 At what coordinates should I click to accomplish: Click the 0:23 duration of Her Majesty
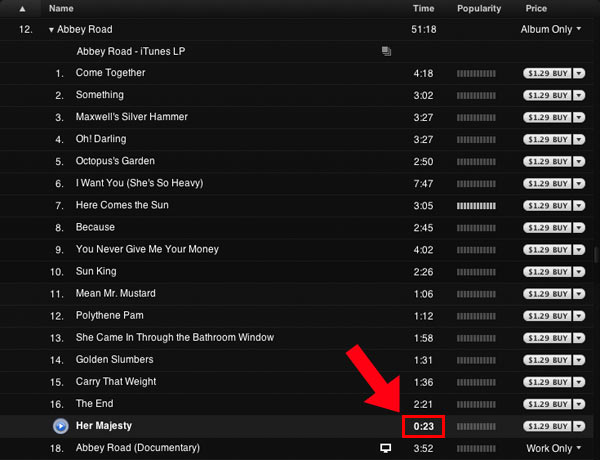(x=424, y=426)
